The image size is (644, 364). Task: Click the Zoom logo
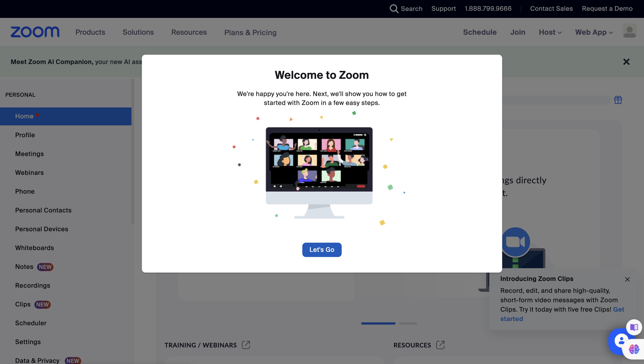(x=35, y=32)
